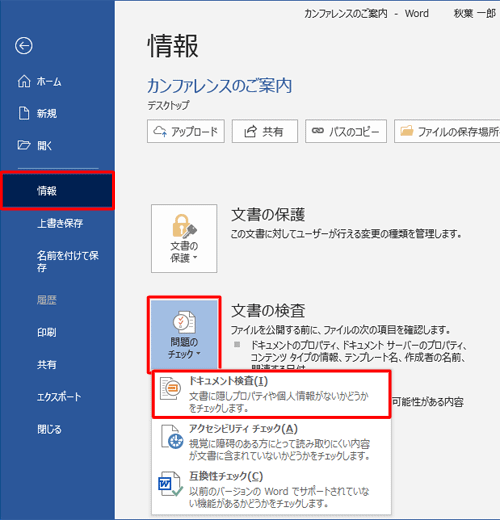Click the パスのコピー button
Viewport: 500px width, 520px height.
(x=346, y=131)
